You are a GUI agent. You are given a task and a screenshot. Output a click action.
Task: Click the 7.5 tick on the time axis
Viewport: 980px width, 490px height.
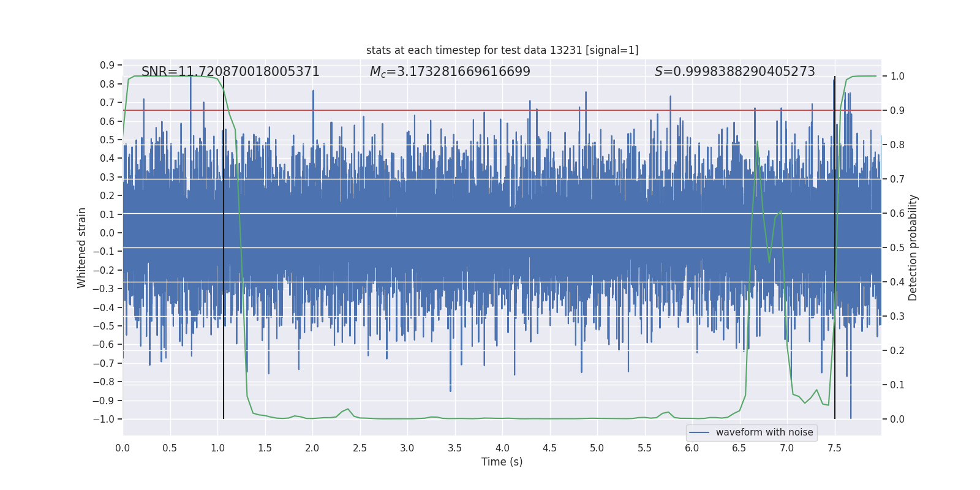pos(835,448)
